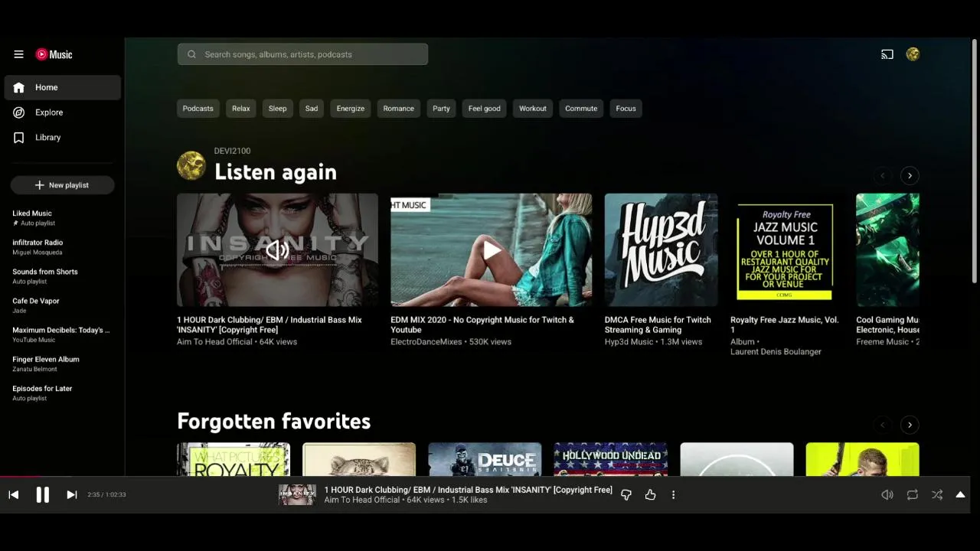Show next Forgotten favorites items
This screenshot has height=551, width=980.
(x=910, y=425)
